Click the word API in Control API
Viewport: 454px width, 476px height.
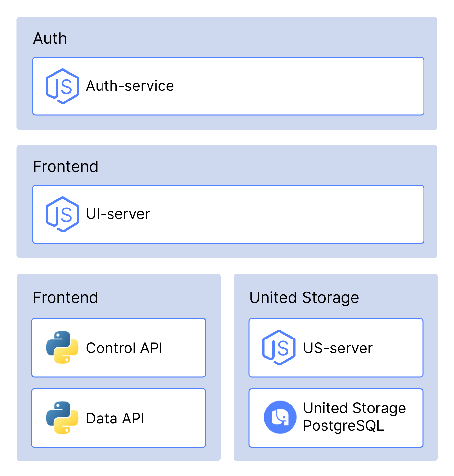tap(151, 348)
